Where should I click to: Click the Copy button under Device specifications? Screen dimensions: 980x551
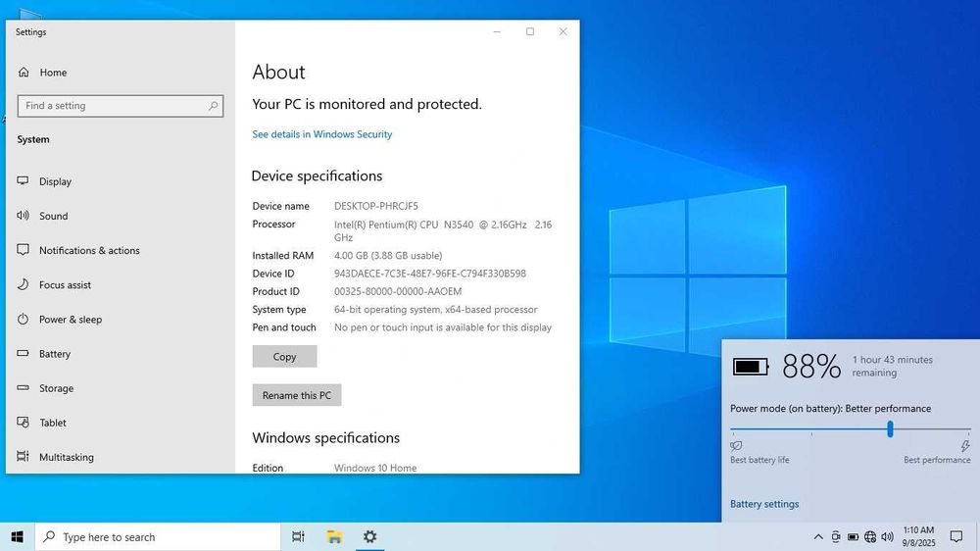(x=284, y=357)
